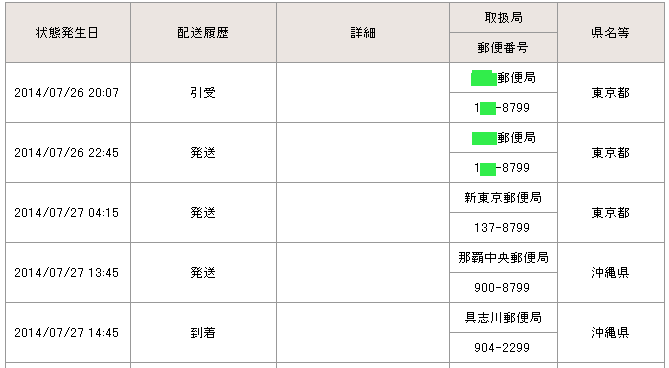The height and width of the screenshot is (368, 669).
Task: Click the 具志川郵便局 office cell
Action: coord(503,318)
